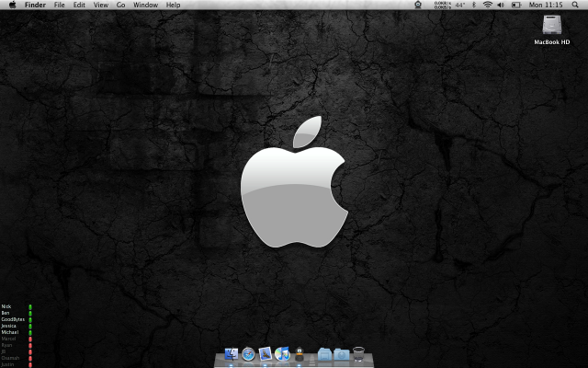Viewport: 588px width, 368px height.
Task: Open Mail from the Dock
Action: pos(266,353)
